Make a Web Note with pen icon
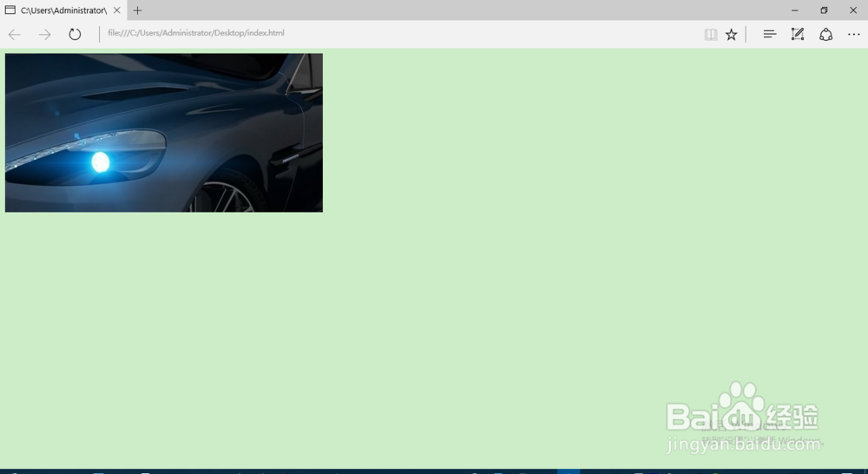The width and height of the screenshot is (868, 474). coord(797,35)
